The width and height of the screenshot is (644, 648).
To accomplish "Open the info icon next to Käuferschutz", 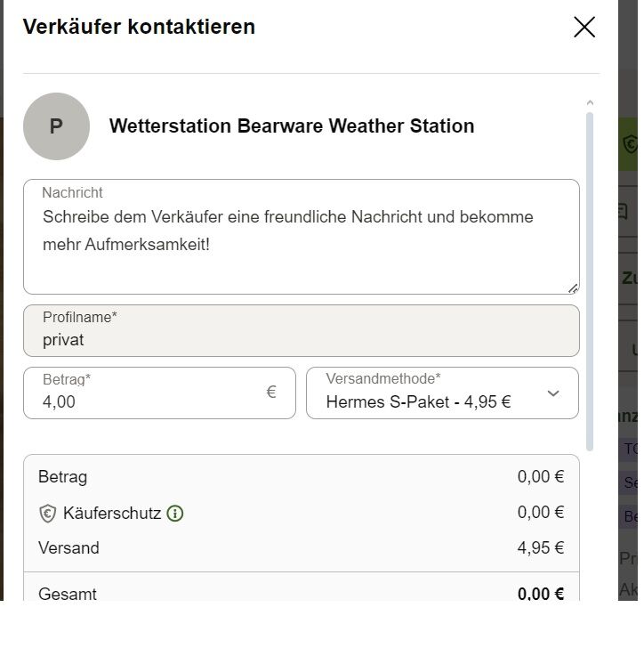I will coord(175,514).
